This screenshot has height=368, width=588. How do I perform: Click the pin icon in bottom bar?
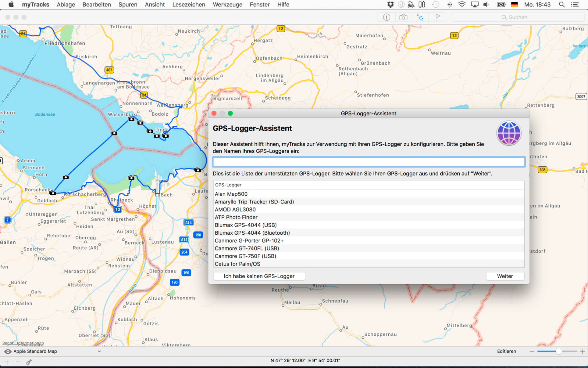click(x=29, y=362)
